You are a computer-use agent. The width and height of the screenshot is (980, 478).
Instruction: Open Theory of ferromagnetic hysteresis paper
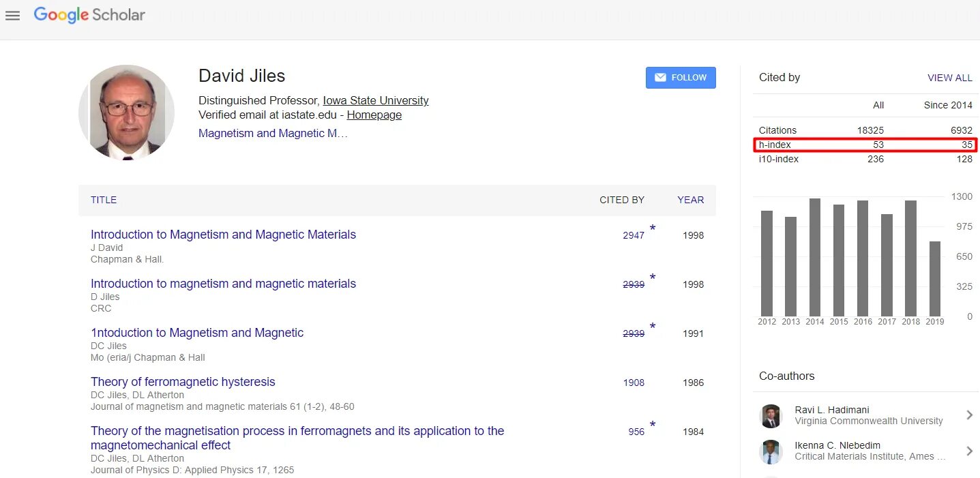pyautogui.click(x=183, y=382)
